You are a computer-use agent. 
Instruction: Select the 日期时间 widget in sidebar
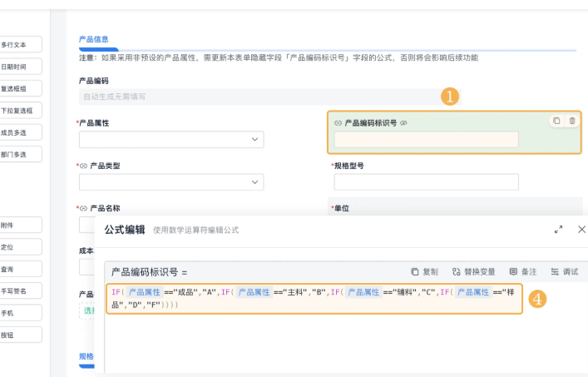pyautogui.click(x=21, y=67)
